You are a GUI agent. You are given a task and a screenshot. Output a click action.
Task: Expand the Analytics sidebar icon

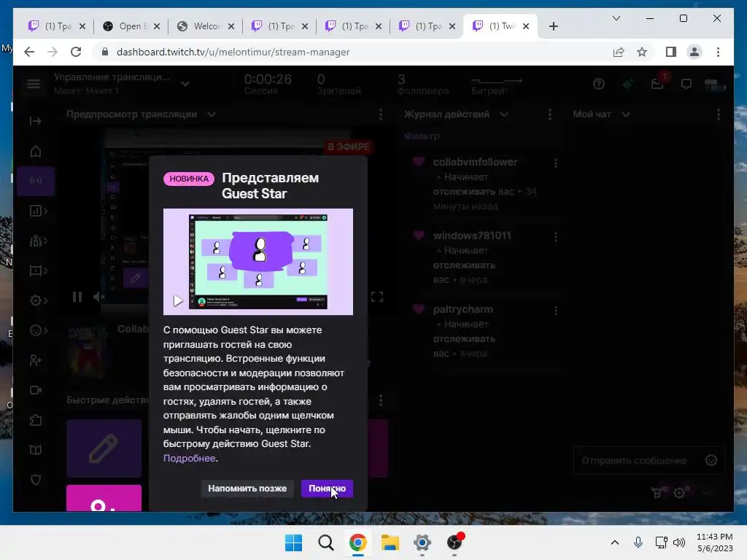click(38, 211)
